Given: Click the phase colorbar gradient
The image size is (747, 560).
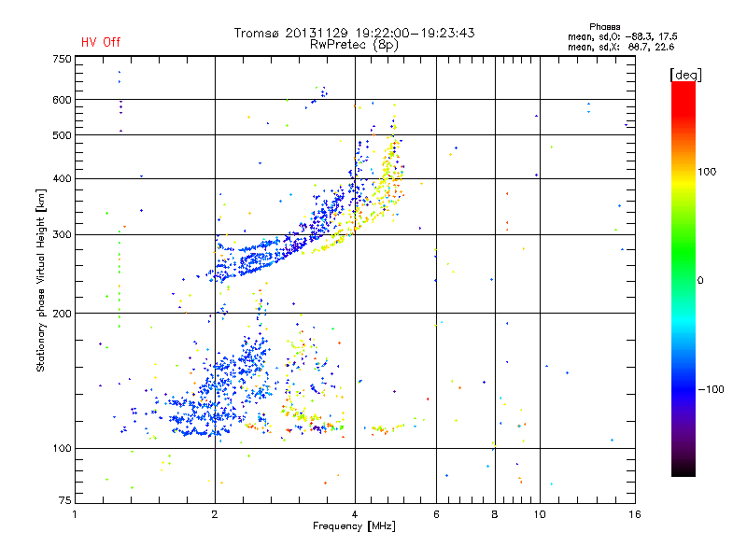Looking at the screenshot, I should [684, 278].
